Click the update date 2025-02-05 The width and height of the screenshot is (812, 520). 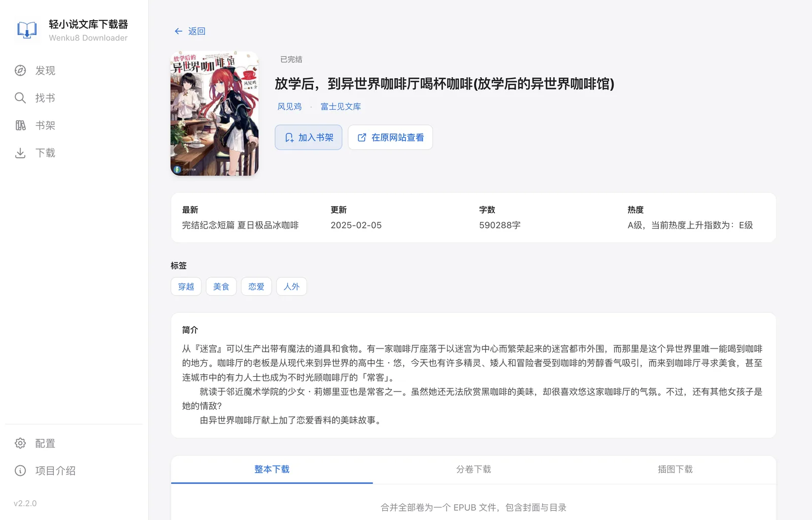(356, 225)
